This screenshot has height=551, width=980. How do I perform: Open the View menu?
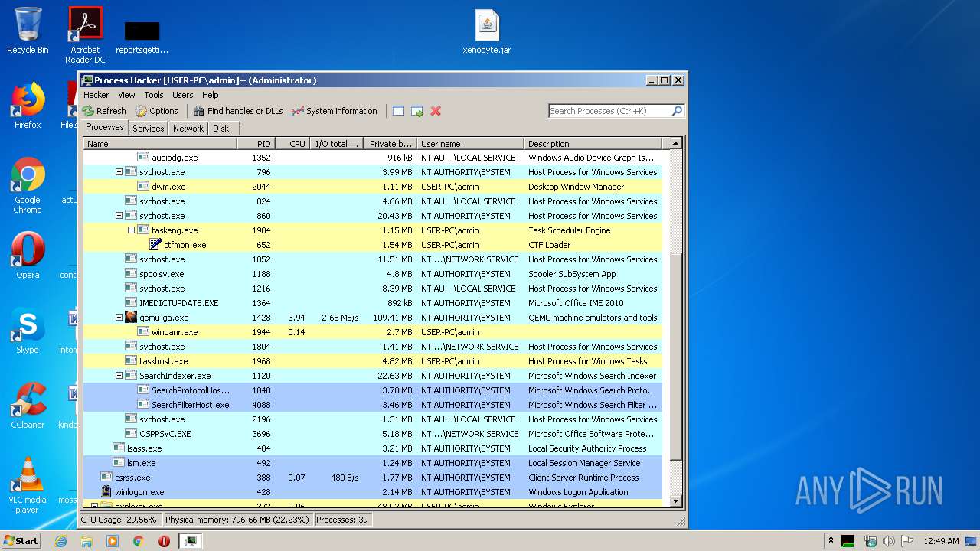point(126,95)
